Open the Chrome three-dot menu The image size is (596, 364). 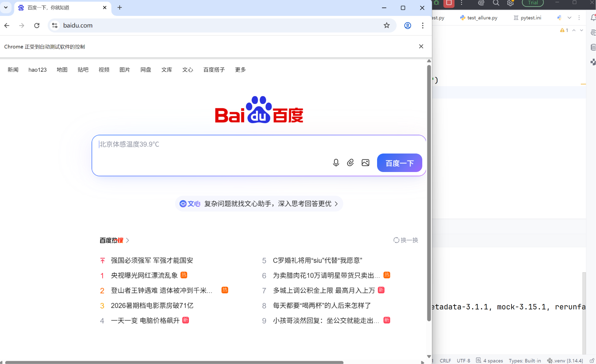423,26
